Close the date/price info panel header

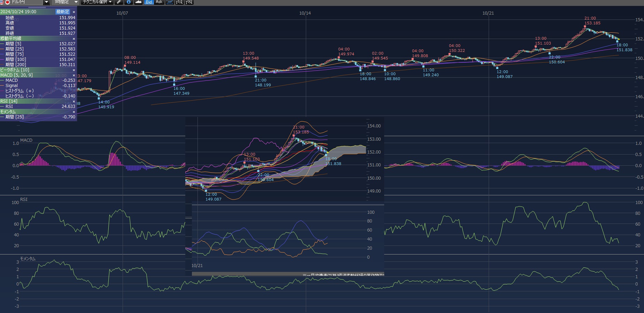[74, 12]
